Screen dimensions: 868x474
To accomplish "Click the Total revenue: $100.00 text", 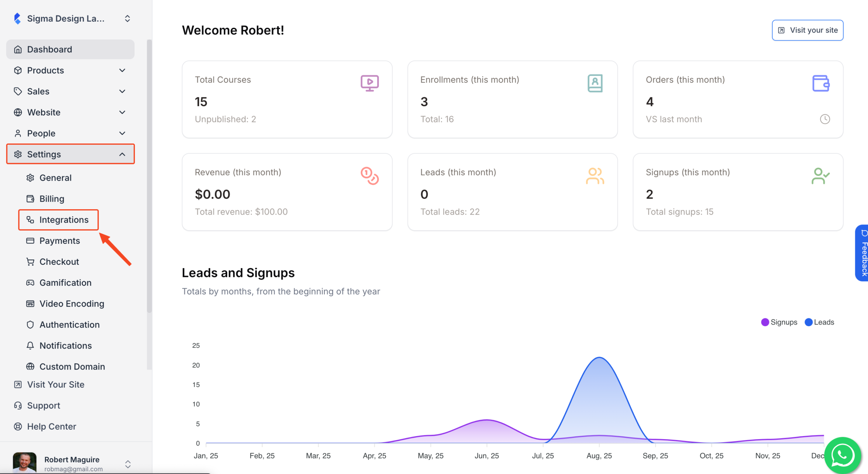I will [x=241, y=212].
